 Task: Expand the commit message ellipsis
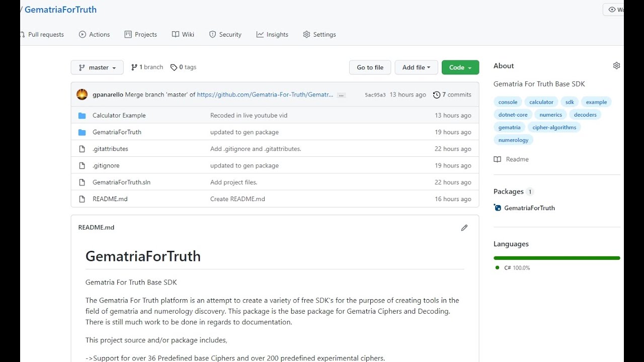point(341,95)
